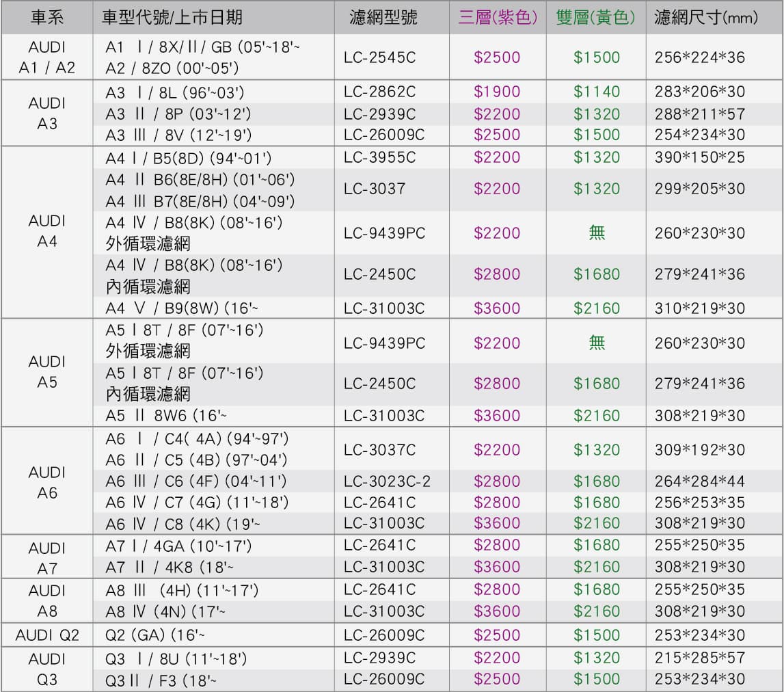Viewport: 784px width, 692px height.
Task: Select row A5 II 8W6 (16'~
Action: pyautogui.click(x=166, y=416)
